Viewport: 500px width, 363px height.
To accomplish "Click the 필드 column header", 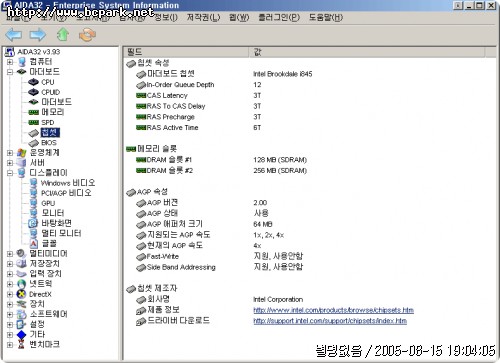I will pyautogui.click(x=186, y=52).
